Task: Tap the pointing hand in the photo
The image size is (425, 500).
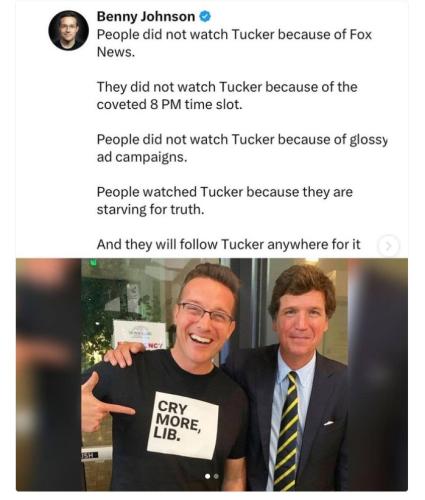Action: pyautogui.click(x=103, y=402)
